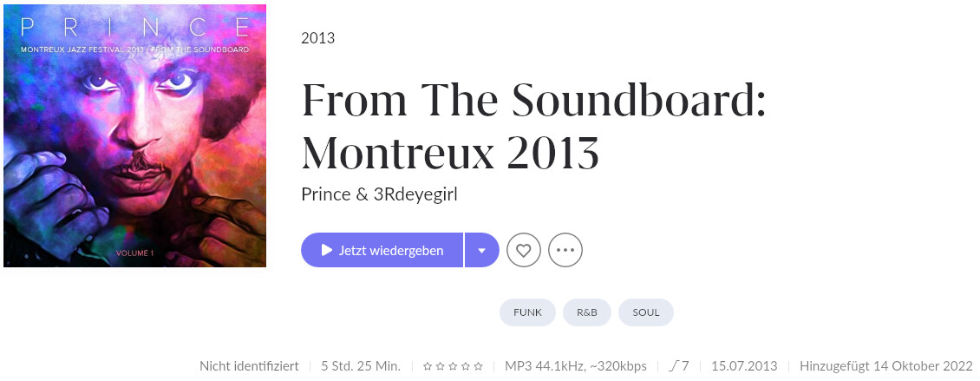The height and width of the screenshot is (381, 980).
Task: Click Hinzugefügt 14 Oktober 2022 text
Action: click(x=886, y=366)
